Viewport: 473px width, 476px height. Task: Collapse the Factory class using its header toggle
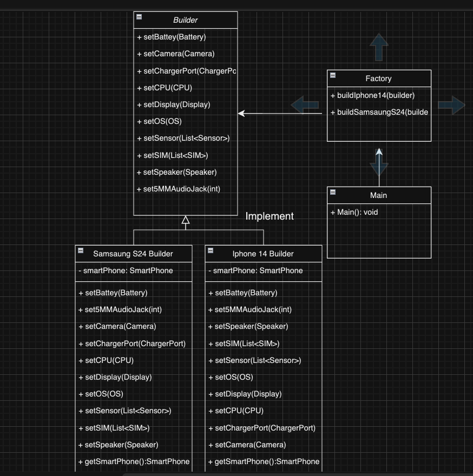coord(332,75)
